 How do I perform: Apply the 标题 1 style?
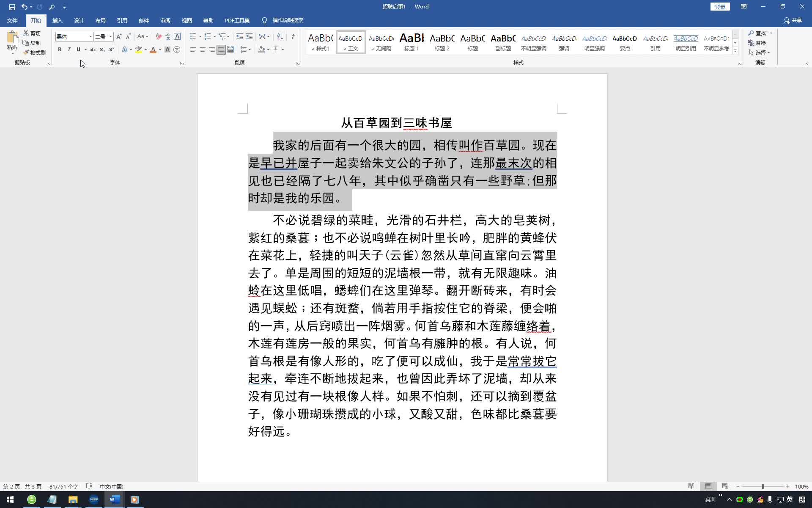pos(411,42)
